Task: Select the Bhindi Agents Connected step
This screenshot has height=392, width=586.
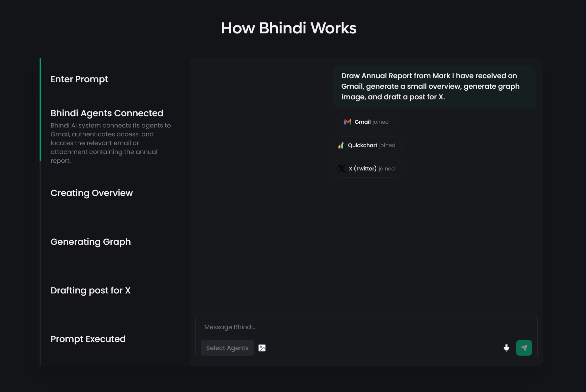Action: pyautogui.click(x=107, y=113)
